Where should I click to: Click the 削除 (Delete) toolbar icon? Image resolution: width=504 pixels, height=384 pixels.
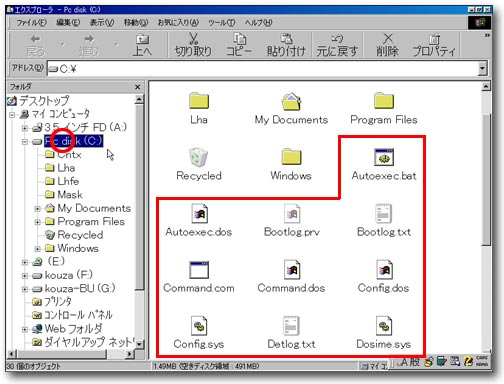(387, 44)
